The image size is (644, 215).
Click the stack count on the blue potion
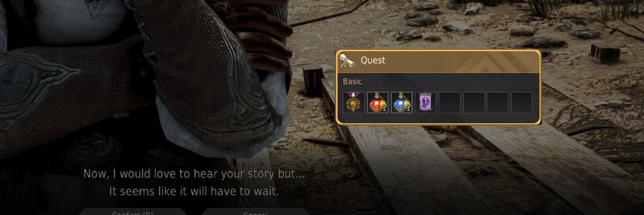pos(409,108)
